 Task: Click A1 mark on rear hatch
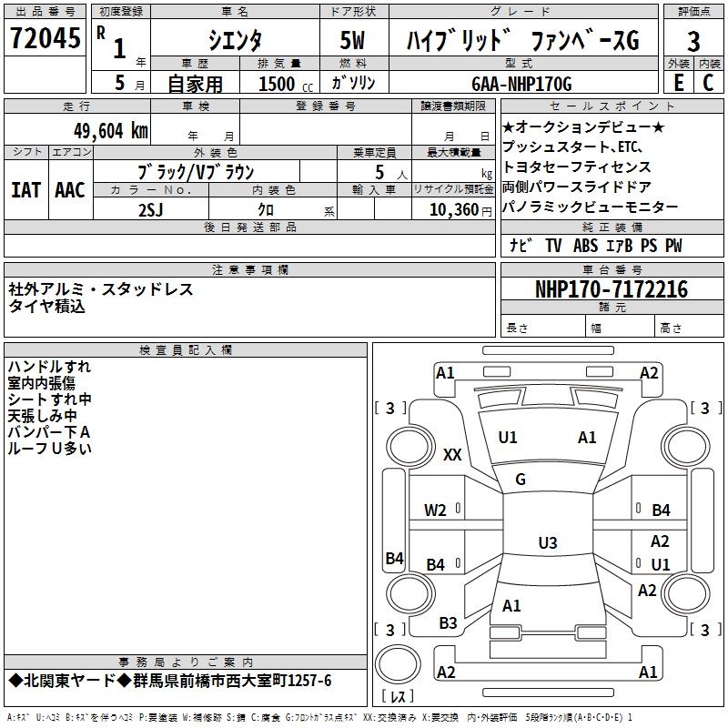[x=511, y=606]
